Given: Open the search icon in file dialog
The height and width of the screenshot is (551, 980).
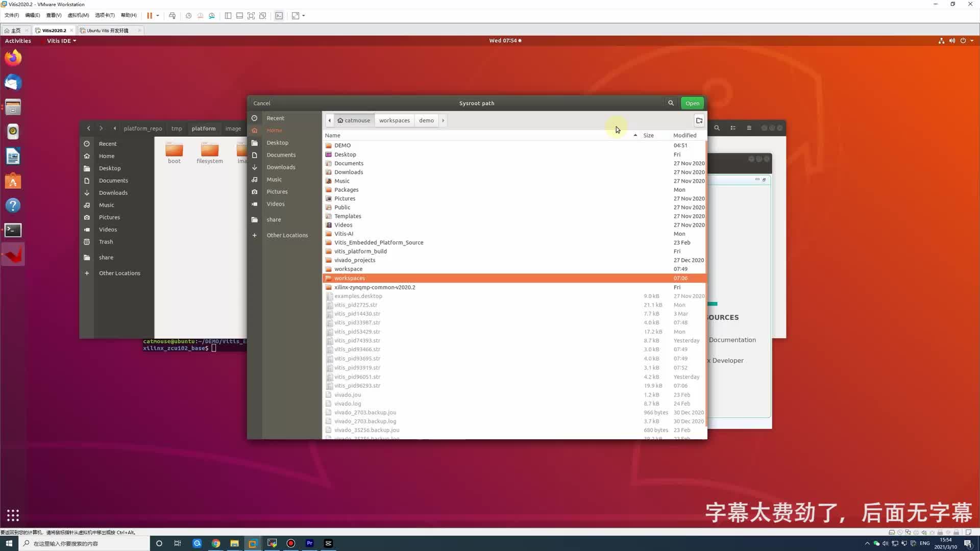Looking at the screenshot, I should coord(670,103).
